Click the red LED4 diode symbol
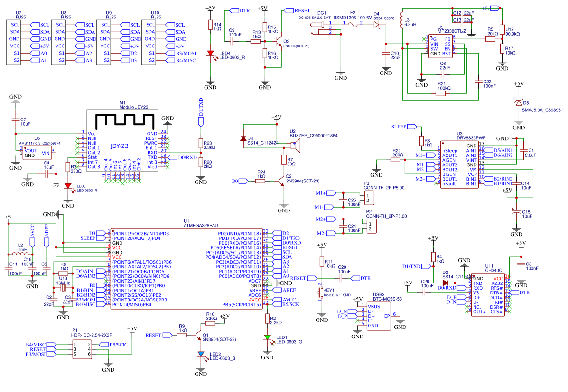This screenshot has height=392, width=568. tap(211, 53)
